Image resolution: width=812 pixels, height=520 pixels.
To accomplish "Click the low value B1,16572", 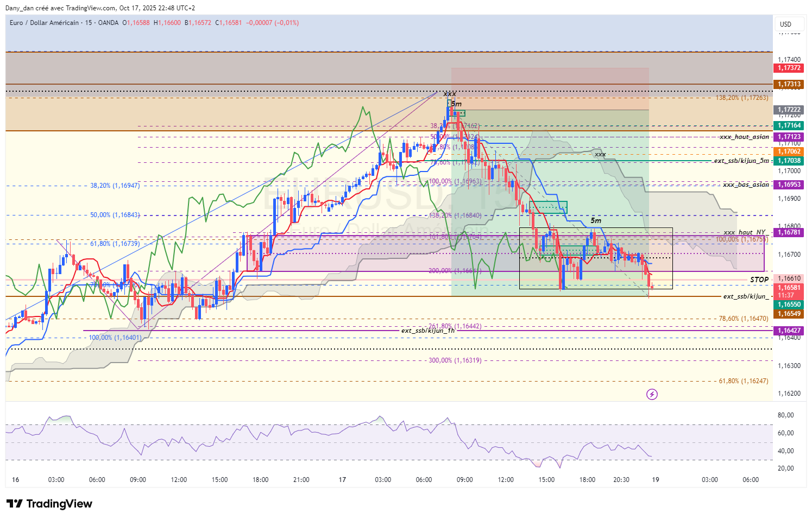I will [x=198, y=23].
